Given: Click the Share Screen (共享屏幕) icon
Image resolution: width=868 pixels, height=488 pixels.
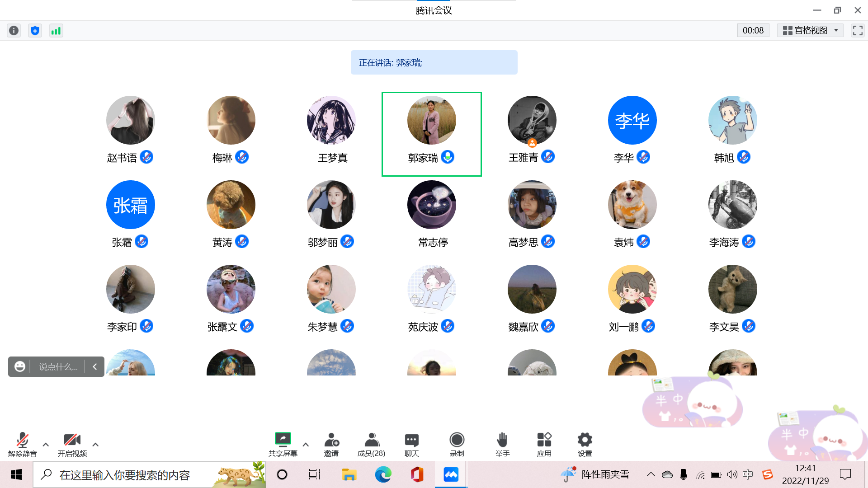Looking at the screenshot, I should 283,440.
